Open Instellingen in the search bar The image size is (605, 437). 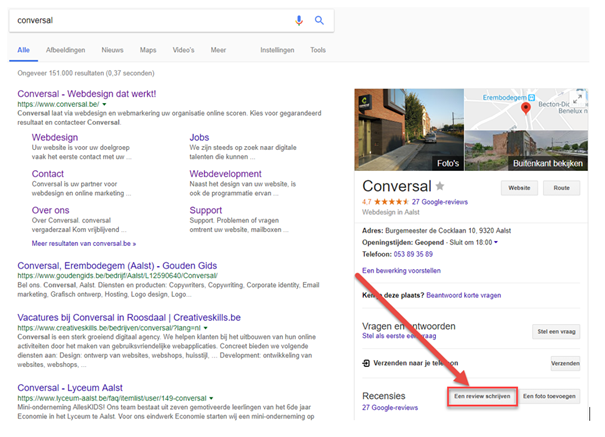[277, 50]
